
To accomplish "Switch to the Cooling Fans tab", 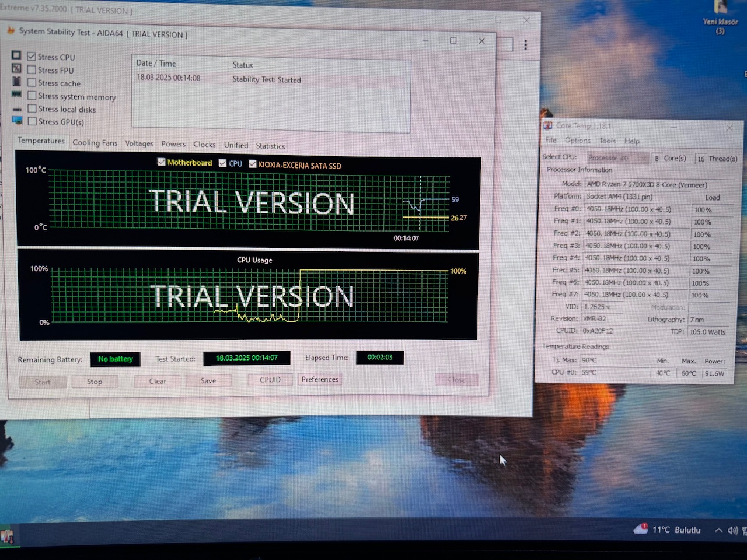I will pyautogui.click(x=95, y=143).
